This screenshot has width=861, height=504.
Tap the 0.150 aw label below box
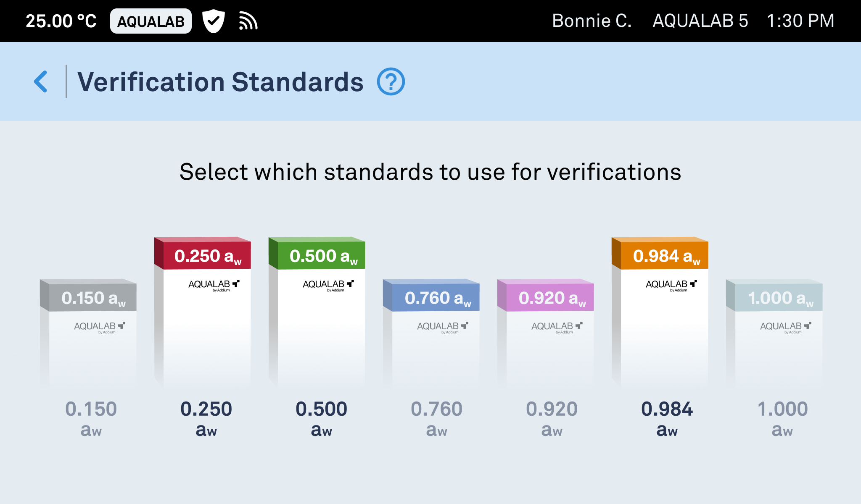[x=91, y=419]
